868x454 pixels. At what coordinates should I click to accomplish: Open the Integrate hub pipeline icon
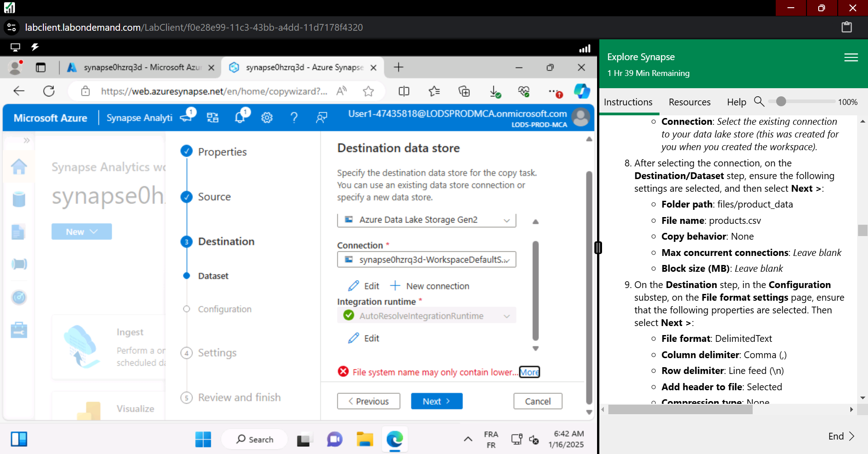coord(19,264)
